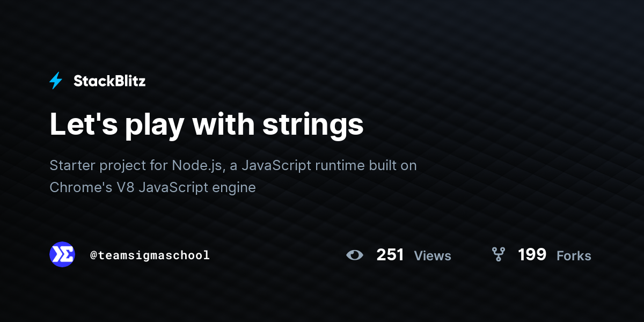The width and height of the screenshot is (644, 322).
Task: Click the teamsigmaschool sigma avatar
Action: coord(62,254)
